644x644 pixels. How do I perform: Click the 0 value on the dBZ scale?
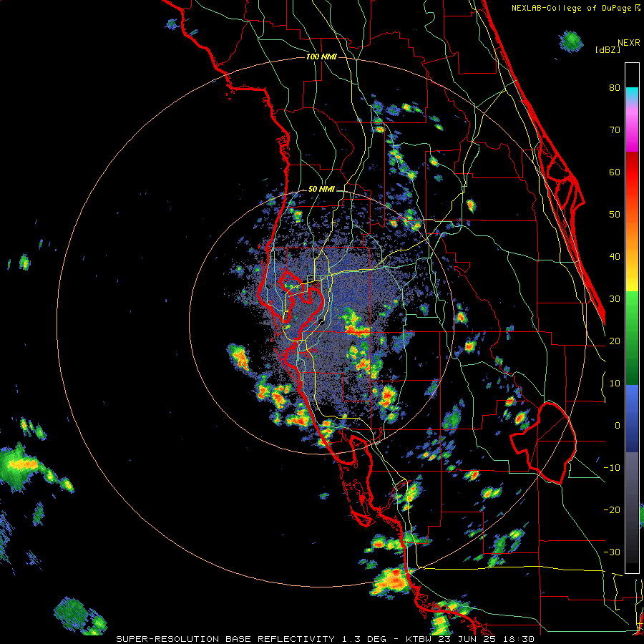618,426
